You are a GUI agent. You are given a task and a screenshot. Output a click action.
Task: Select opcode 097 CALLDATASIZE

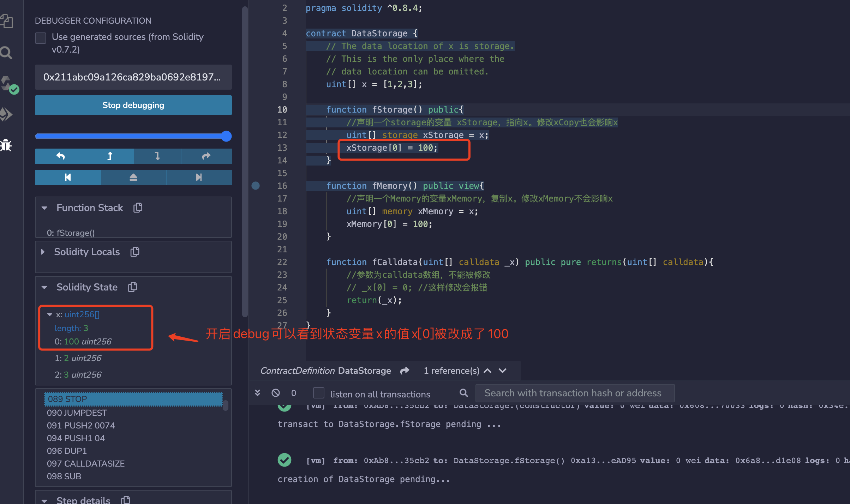(x=86, y=463)
